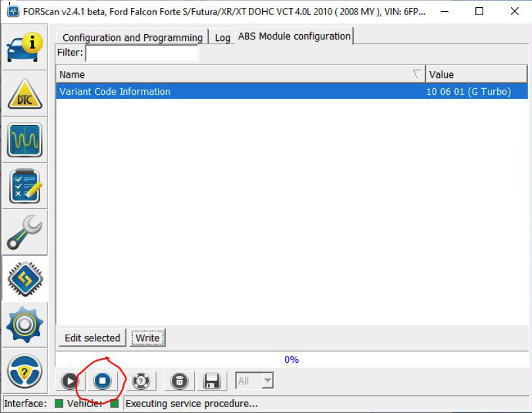Image resolution: width=532 pixels, height=413 pixels.
Task: Click into the Filter input field
Action: pyautogui.click(x=142, y=53)
